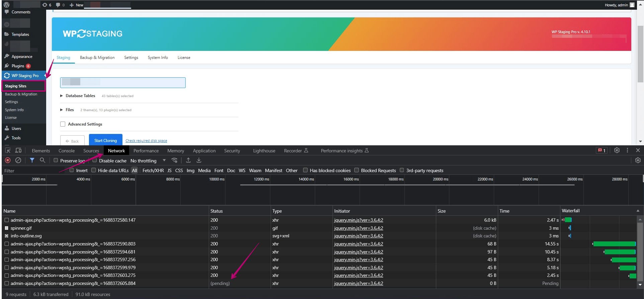Check the Hide data URLs checkbox

point(94,170)
